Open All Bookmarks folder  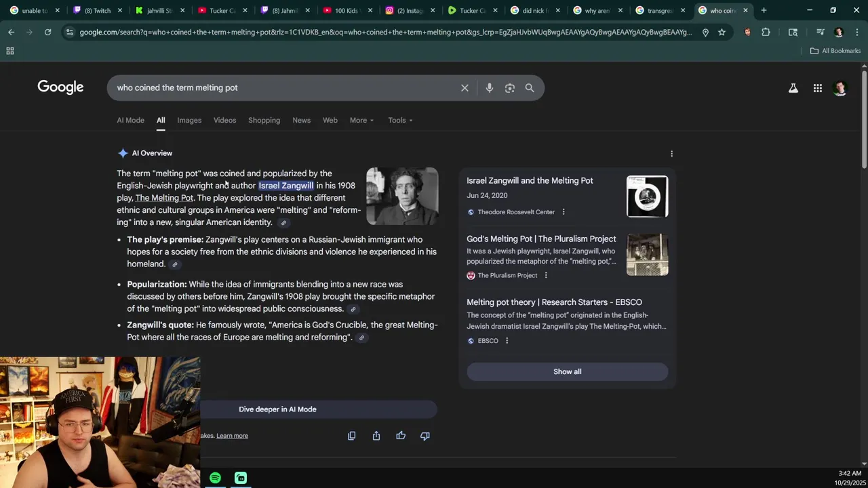pos(835,51)
